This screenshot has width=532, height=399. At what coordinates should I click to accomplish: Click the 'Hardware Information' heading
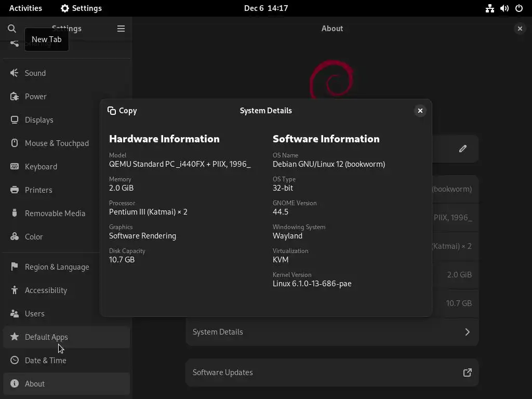[164, 139]
